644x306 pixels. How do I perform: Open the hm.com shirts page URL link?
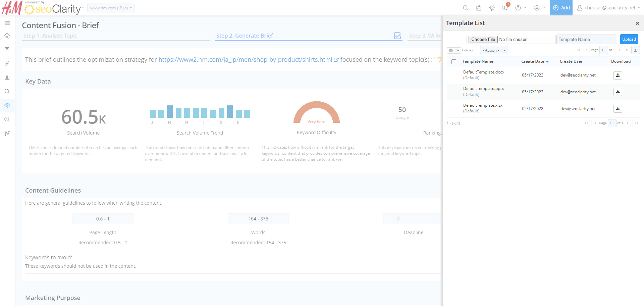[x=245, y=59]
